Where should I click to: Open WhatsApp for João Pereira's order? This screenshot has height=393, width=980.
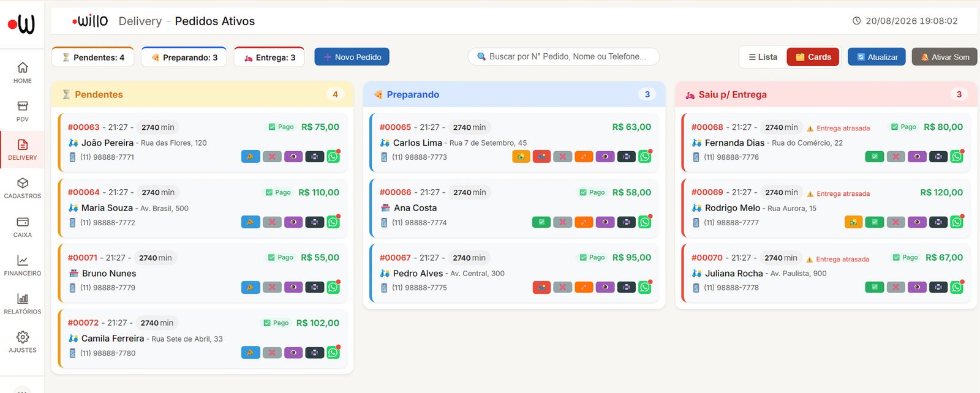pos(333,157)
